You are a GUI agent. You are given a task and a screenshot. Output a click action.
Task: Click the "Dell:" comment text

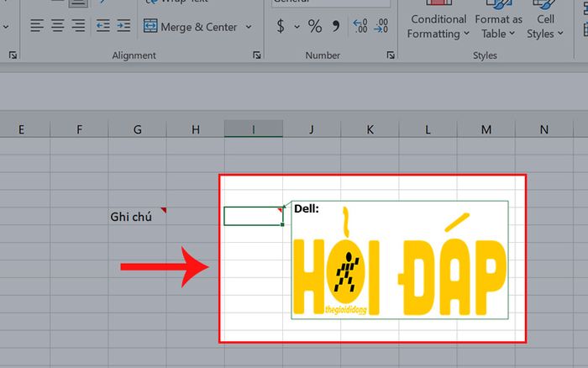click(x=307, y=208)
